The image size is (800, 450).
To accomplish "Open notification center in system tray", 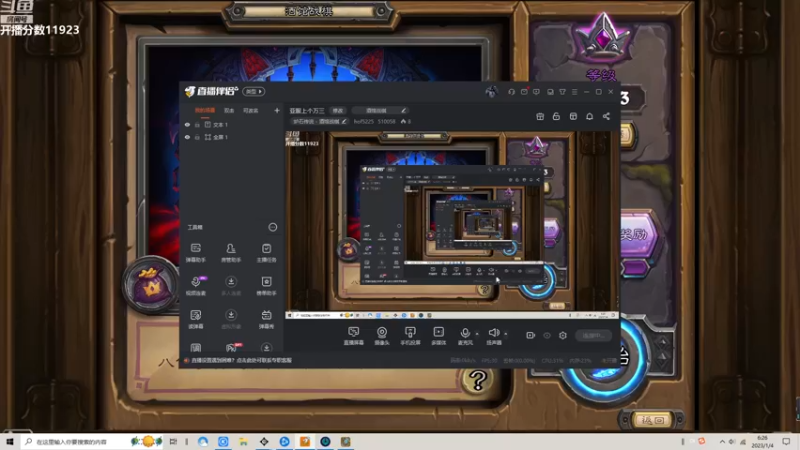I will click(x=786, y=441).
